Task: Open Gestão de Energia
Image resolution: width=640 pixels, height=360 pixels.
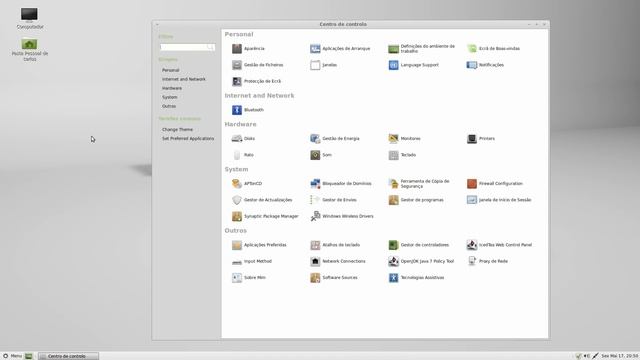Action: (335, 138)
